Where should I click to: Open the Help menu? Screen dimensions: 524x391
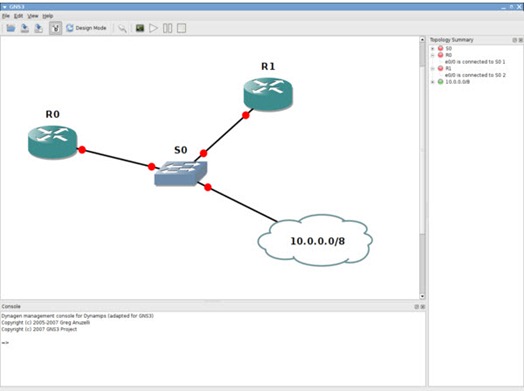pos(48,16)
